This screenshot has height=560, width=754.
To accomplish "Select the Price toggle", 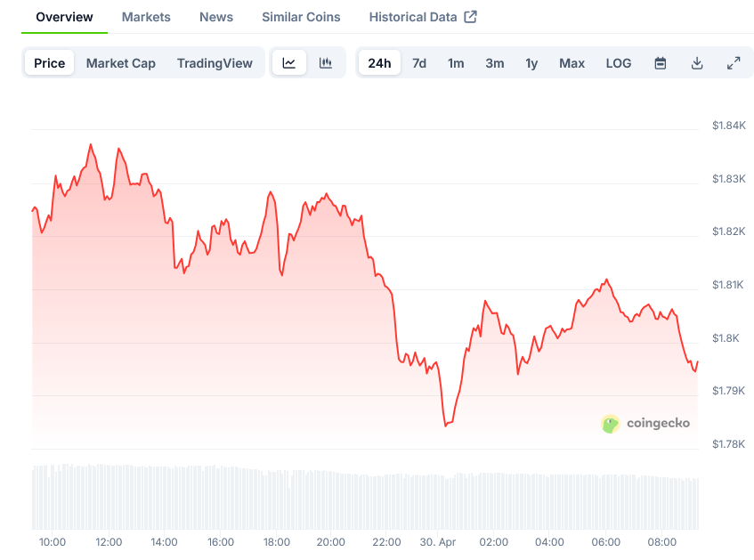I will pos(50,63).
